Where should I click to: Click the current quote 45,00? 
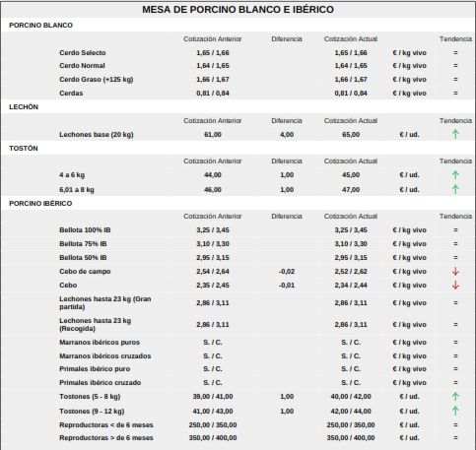tap(351, 175)
